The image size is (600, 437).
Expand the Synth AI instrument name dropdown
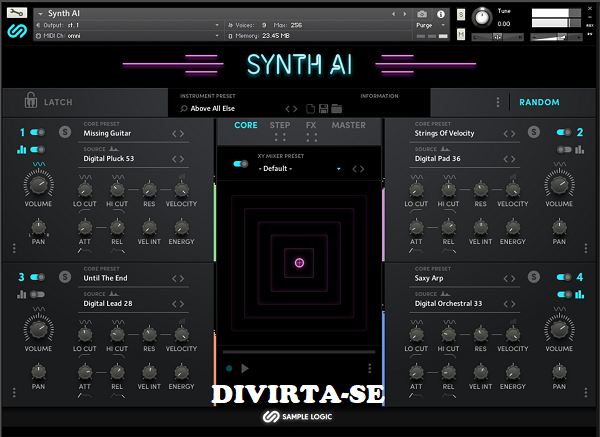pyautogui.click(x=41, y=14)
